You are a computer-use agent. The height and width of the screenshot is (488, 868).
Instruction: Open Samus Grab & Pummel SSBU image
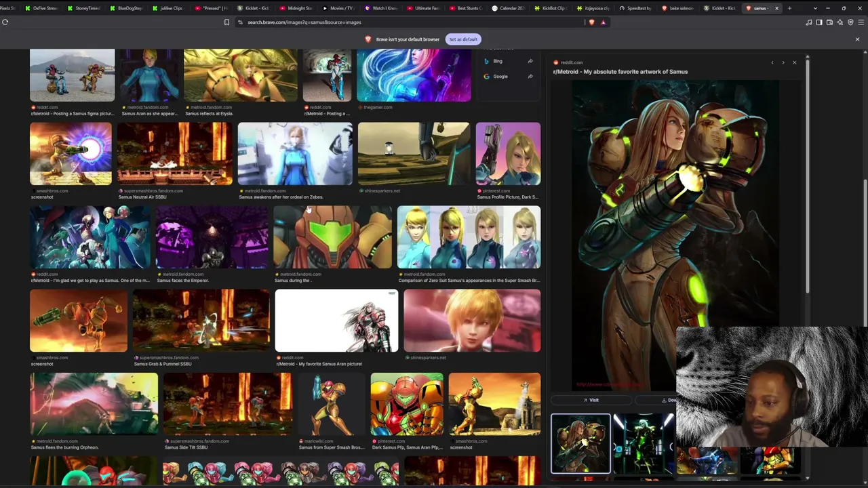tap(201, 321)
